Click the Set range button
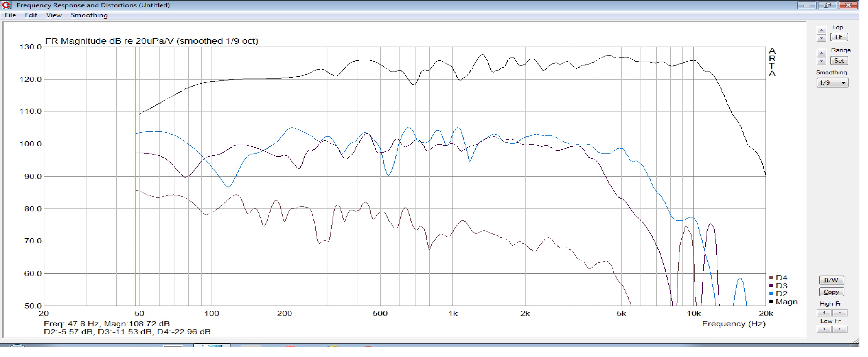The width and height of the screenshot is (868, 357). pyautogui.click(x=839, y=61)
